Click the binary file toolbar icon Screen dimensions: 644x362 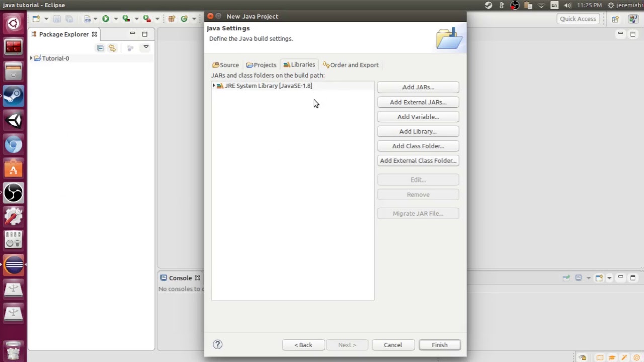pos(88,19)
